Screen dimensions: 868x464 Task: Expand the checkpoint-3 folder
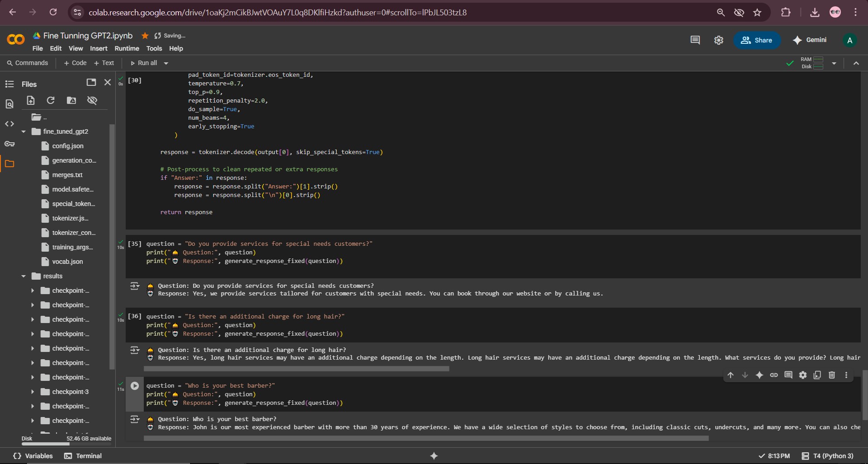33,392
